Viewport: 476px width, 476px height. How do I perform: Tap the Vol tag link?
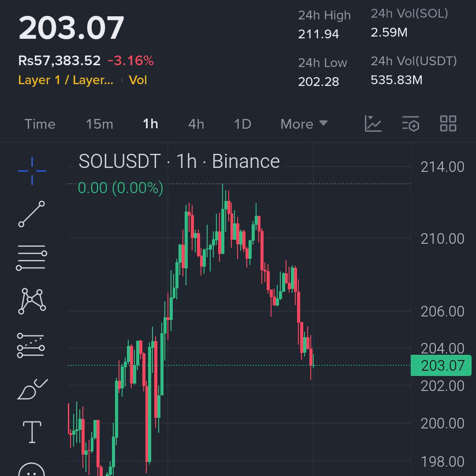pyautogui.click(x=138, y=80)
